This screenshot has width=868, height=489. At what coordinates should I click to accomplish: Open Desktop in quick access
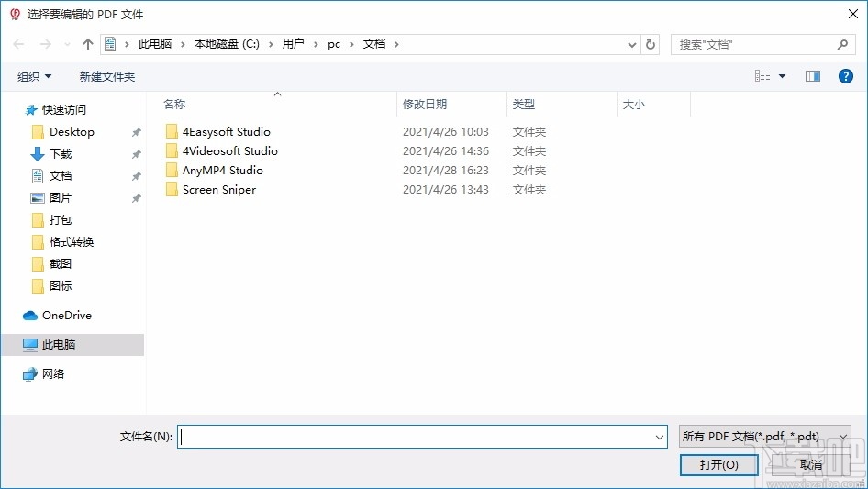coord(72,132)
